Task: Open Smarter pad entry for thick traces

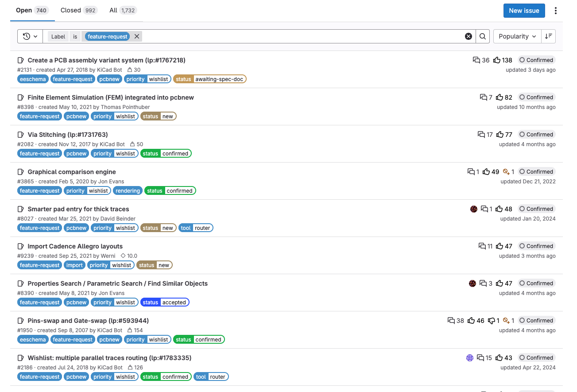Action: [x=78, y=209]
